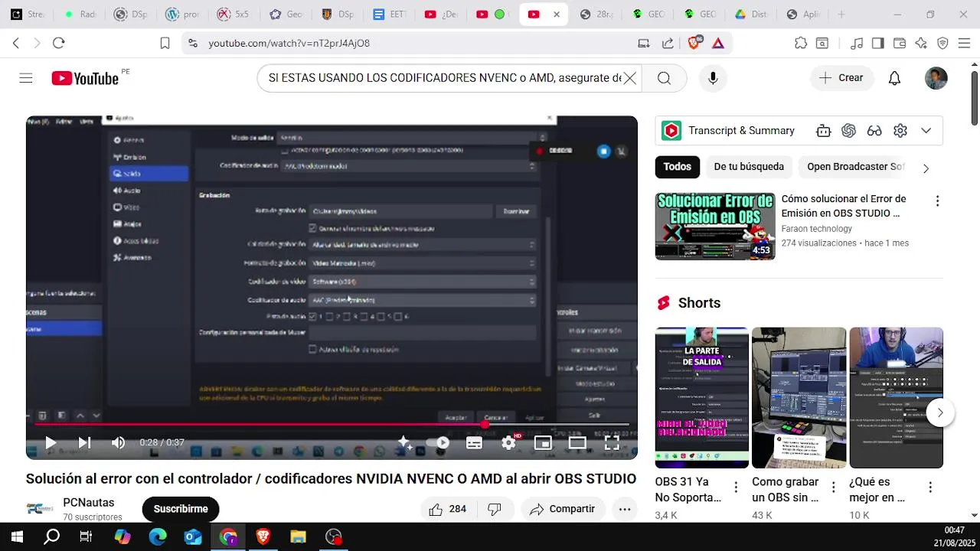Open the Brave Rewards triangle icon
Image resolution: width=980 pixels, height=551 pixels.
(x=718, y=44)
